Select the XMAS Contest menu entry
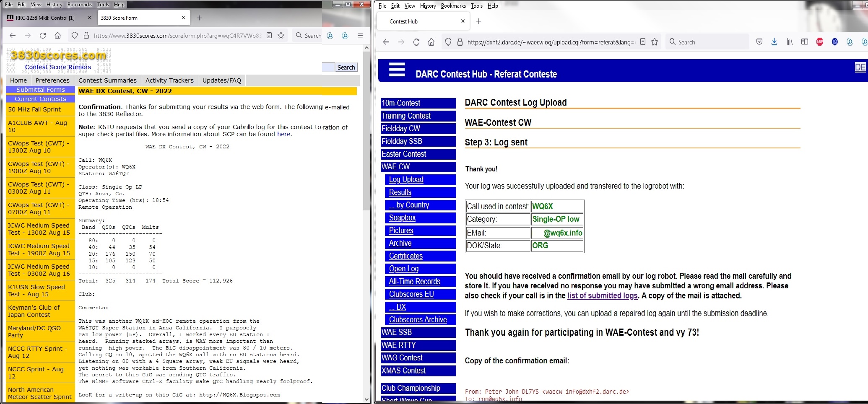868x404 pixels. pyautogui.click(x=418, y=371)
